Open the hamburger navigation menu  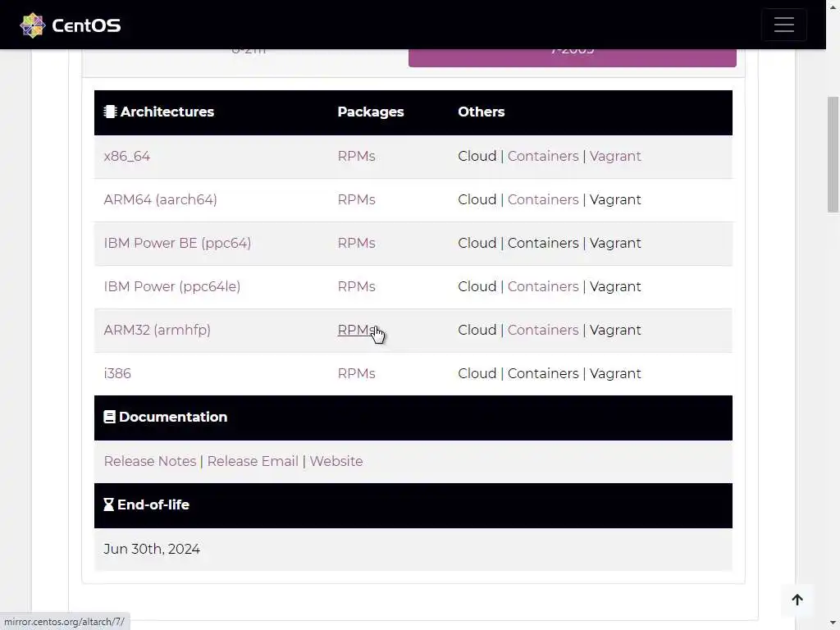[783, 25]
